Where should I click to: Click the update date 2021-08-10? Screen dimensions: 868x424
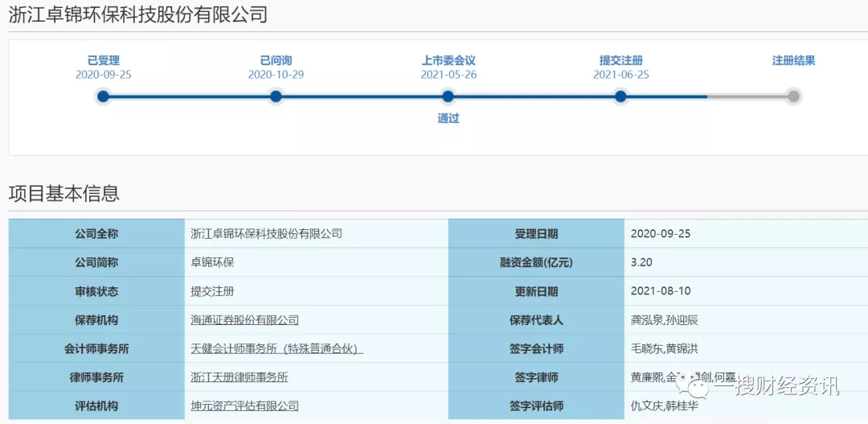click(x=661, y=291)
